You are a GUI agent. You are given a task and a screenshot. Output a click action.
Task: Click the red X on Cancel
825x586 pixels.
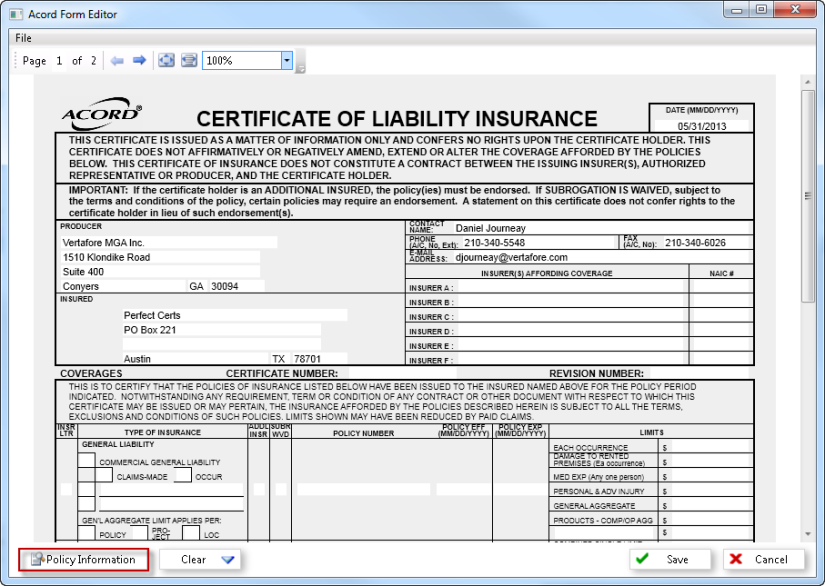(x=736, y=559)
